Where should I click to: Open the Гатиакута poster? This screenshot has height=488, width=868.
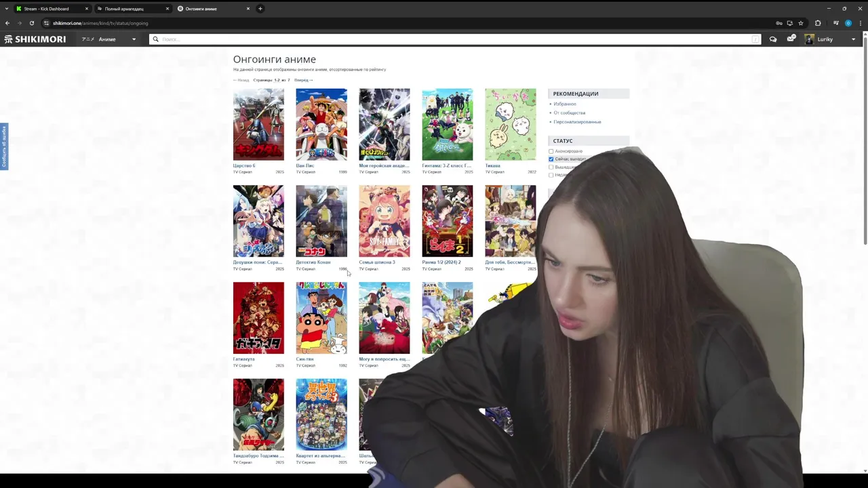pyautogui.click(x=258, y=318)
